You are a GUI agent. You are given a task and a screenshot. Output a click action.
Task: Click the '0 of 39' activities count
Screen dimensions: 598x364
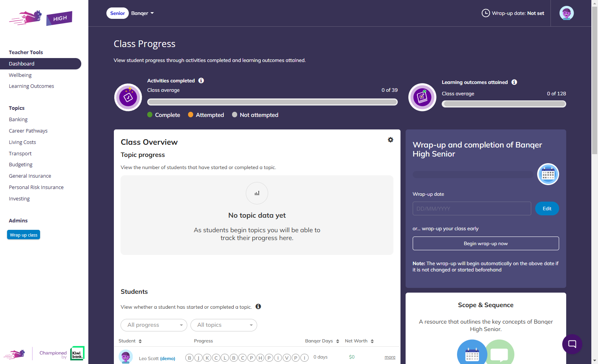[390, 90]
